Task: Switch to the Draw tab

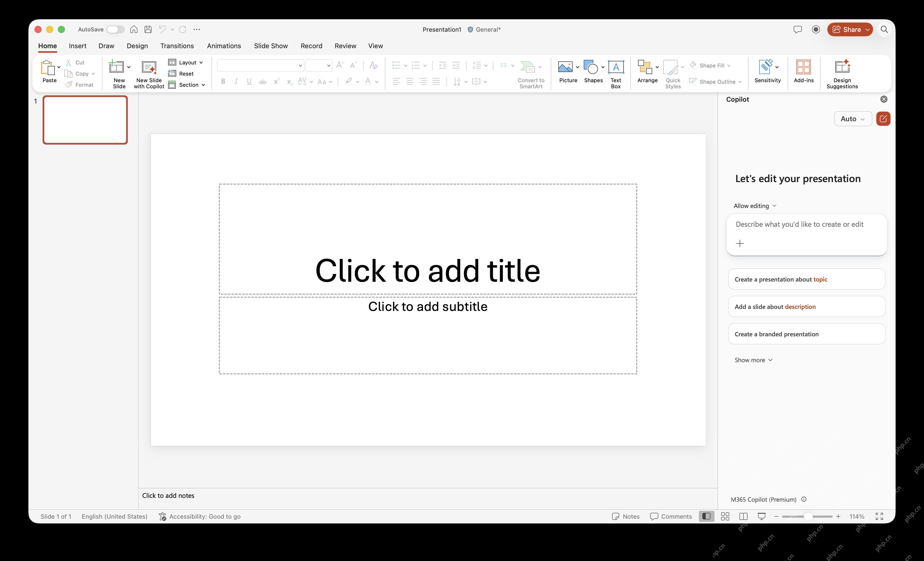Action: (x=106, y=46)
